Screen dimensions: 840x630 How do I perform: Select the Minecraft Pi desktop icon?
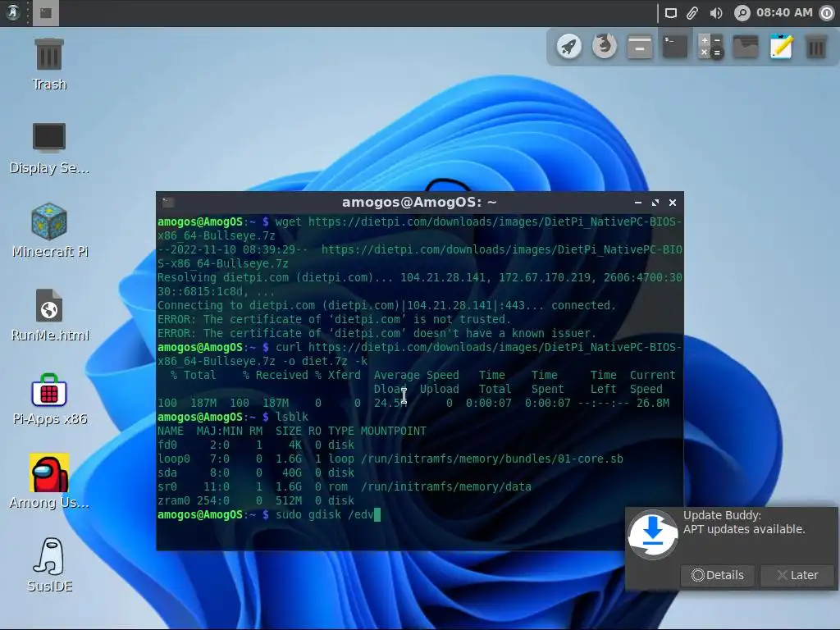click(x=49, y=231)
